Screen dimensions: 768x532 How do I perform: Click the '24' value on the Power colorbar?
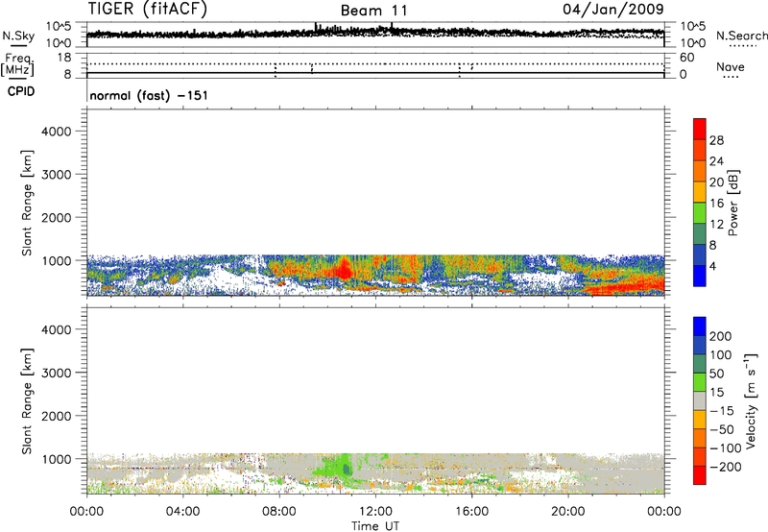pos(716,161)
